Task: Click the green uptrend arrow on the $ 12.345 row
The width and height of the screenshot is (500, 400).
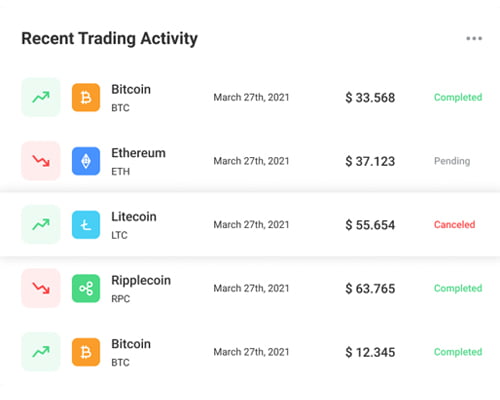Action: coord(41,352)
